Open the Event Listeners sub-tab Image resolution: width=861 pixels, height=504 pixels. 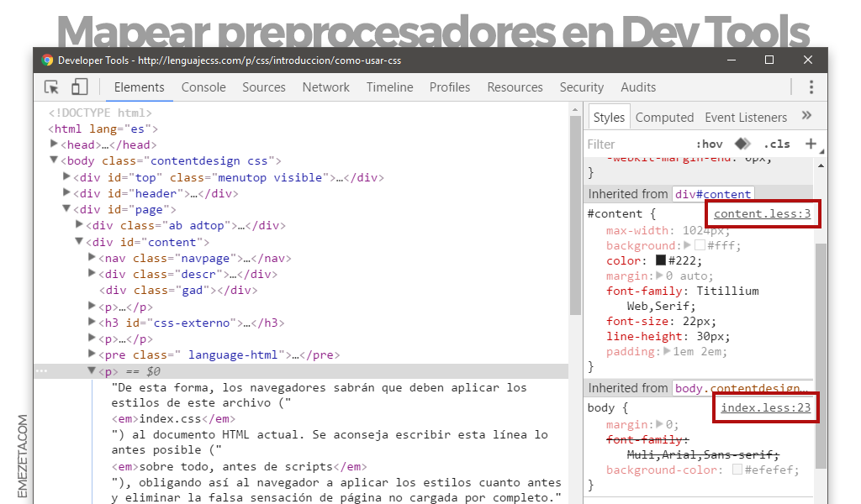(x=746, y=118)
